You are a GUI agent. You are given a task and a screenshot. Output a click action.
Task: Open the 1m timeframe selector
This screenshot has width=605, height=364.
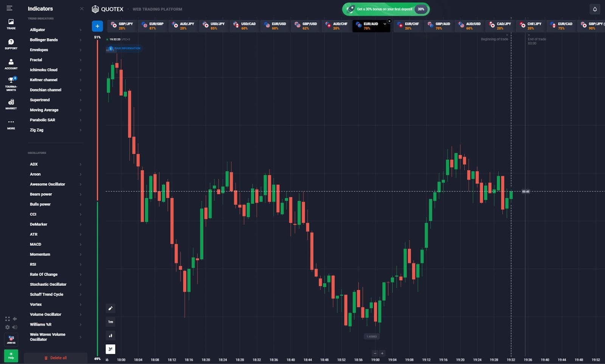tap(110, 322)
